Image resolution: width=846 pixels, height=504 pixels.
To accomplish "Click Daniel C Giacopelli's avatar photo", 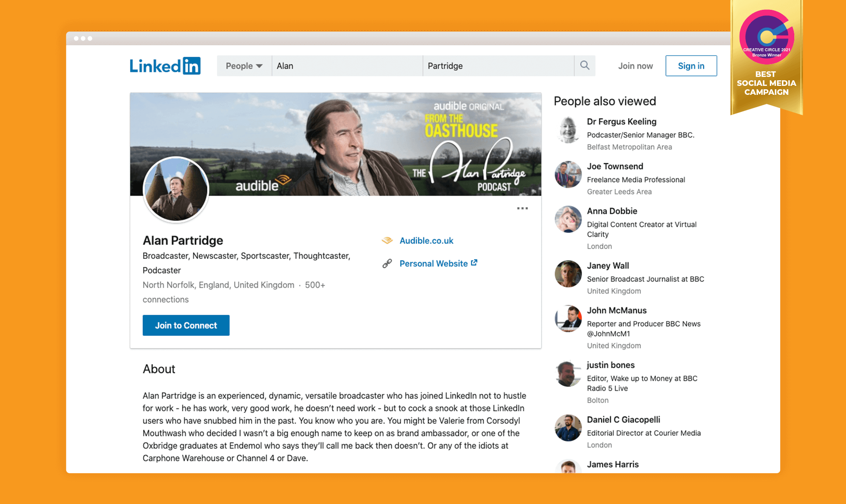I will (x=568, y=428).
